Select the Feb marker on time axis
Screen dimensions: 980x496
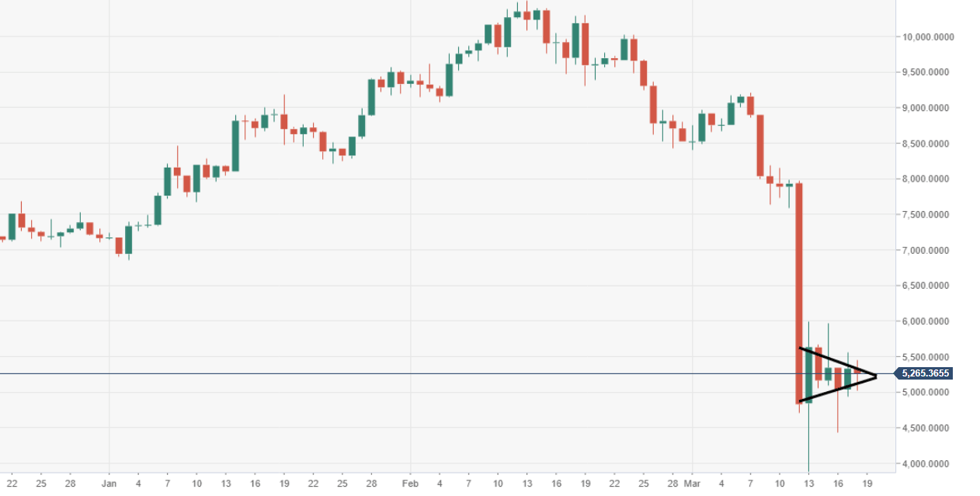pos(411,483)
